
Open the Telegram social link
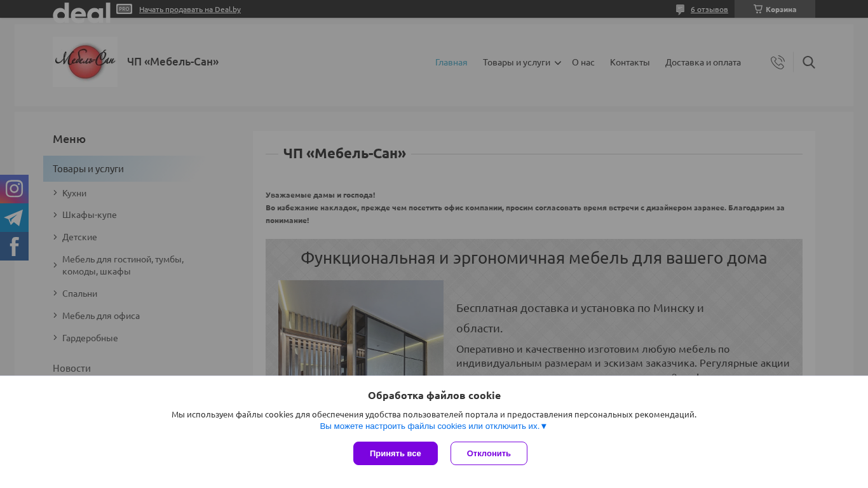click(x=14, y=217)
